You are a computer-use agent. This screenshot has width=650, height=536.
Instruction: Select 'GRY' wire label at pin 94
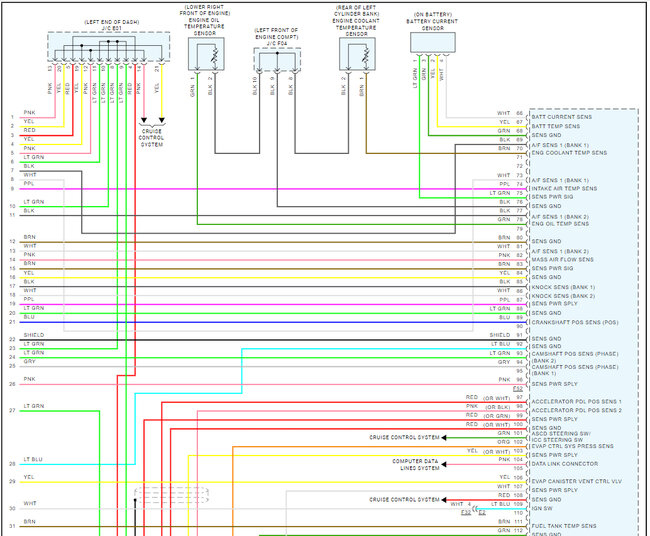click(504, 362)
